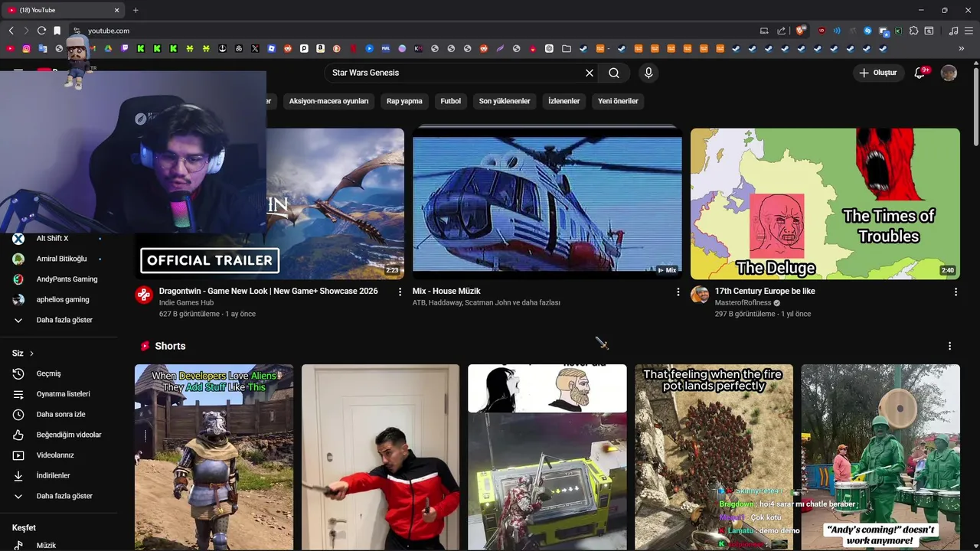
Task: Open the notifications bell
Action: tap(920, 73)
